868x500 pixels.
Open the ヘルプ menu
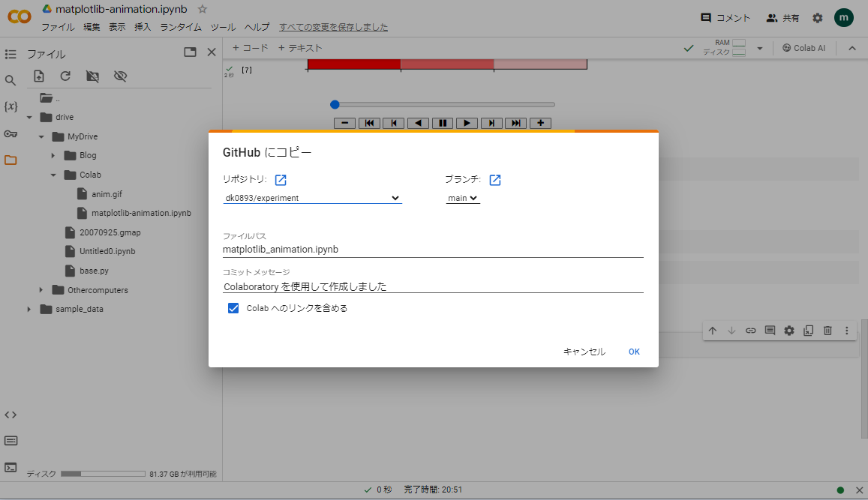[x=257, y=26]
